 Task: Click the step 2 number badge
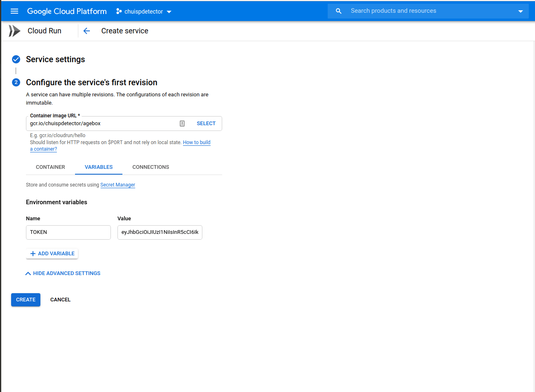click(16, 82)
